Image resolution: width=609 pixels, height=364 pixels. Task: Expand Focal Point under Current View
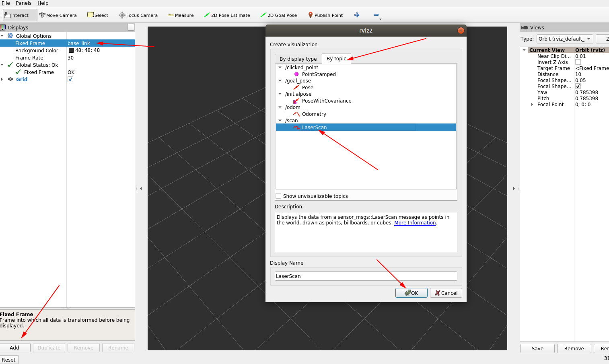coord(532,104)
